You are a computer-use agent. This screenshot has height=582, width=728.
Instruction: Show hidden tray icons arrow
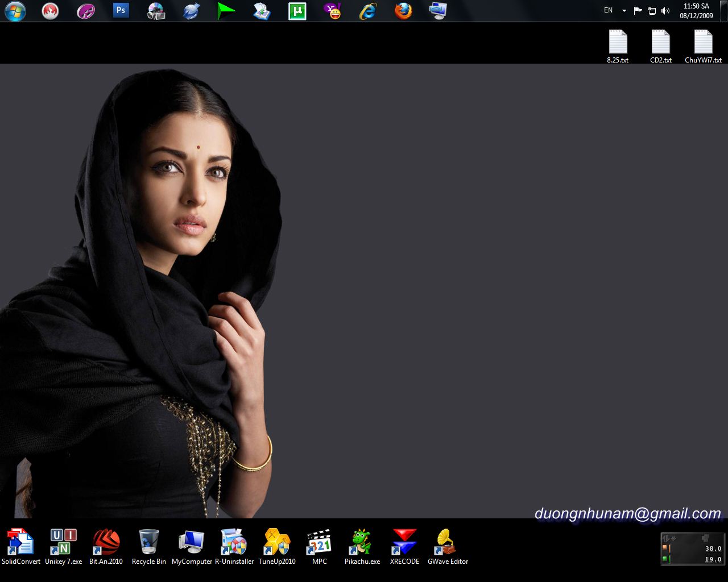pyautogui.click(x=624, y=11)
